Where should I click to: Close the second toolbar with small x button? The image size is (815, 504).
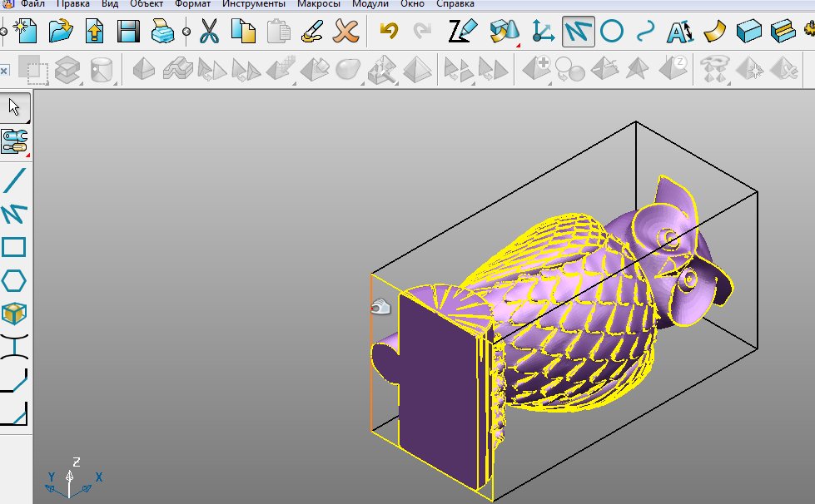[4, 70]
